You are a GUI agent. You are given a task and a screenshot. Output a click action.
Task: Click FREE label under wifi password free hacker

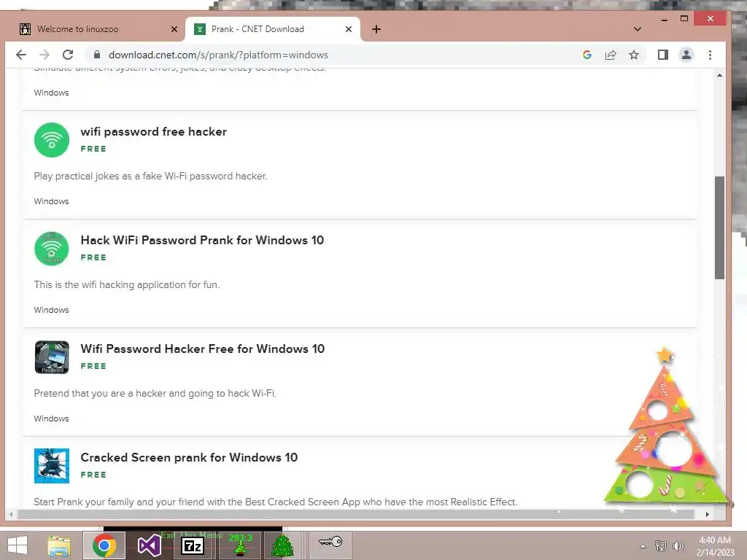[93, 149]
